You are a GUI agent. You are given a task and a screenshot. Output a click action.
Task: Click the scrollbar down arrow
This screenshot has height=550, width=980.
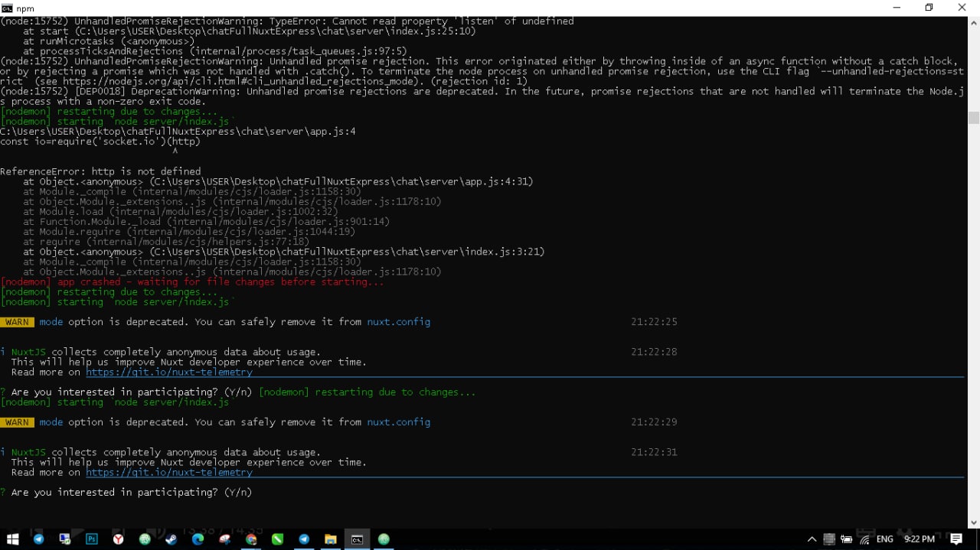tap(974, 522)
